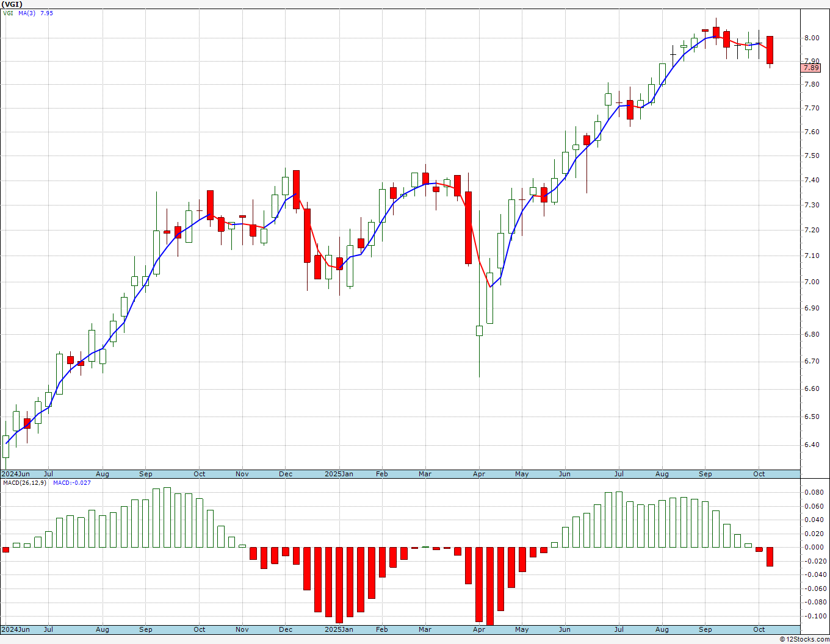Click the 7.40 price axis label
The height and width of the screenshot is (644, 830).
pyautogui.click(x=811, y=180)
